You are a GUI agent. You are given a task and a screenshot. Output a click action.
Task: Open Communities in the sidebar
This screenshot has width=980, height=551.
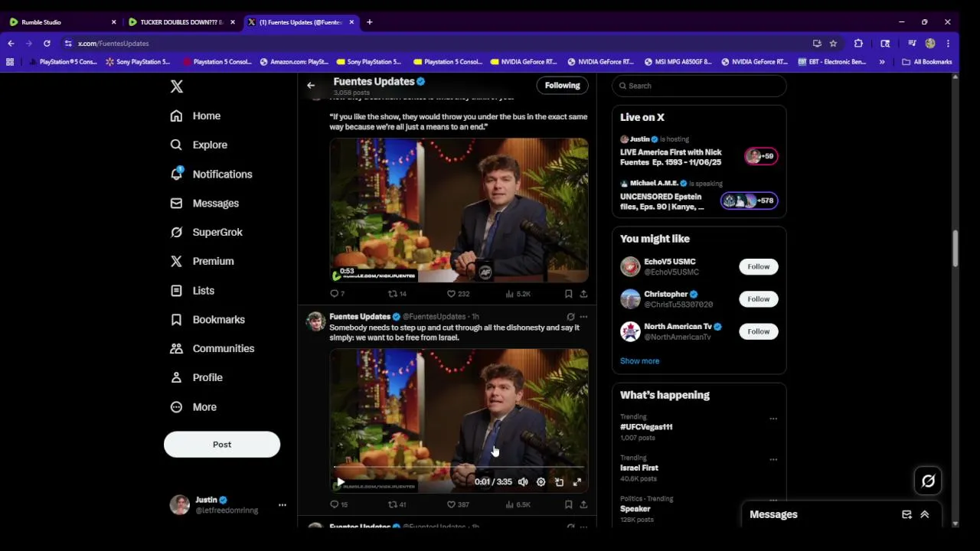point(212,348)
